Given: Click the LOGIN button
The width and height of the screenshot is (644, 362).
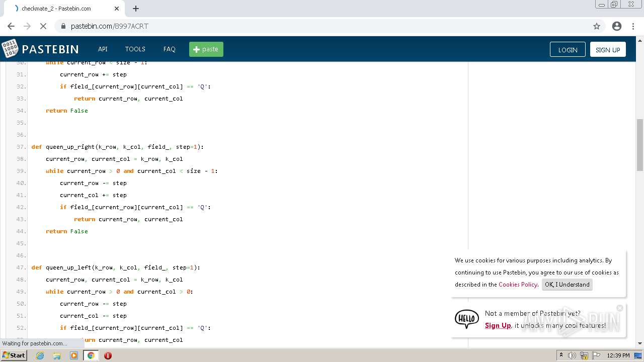Looking at the screenshot, I should point(568,49).
